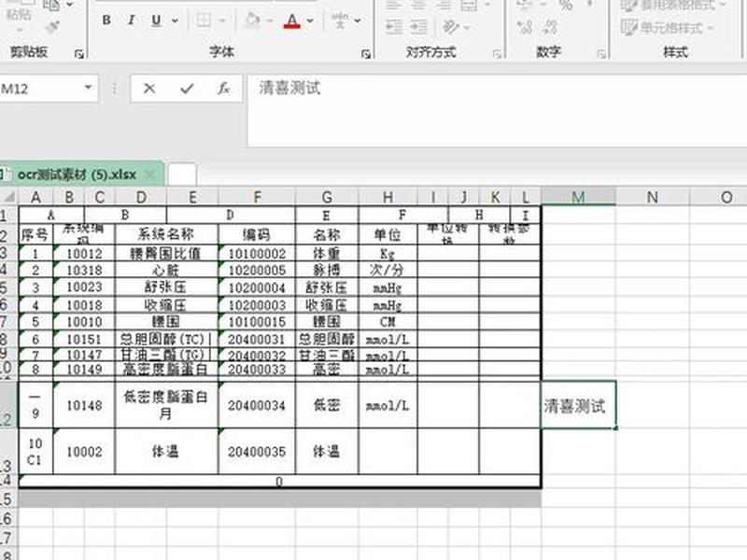Image resolution: width=747 pixels, height=560 pixels.
Task: Click the cell with 20400034
Action: (257, 405)
